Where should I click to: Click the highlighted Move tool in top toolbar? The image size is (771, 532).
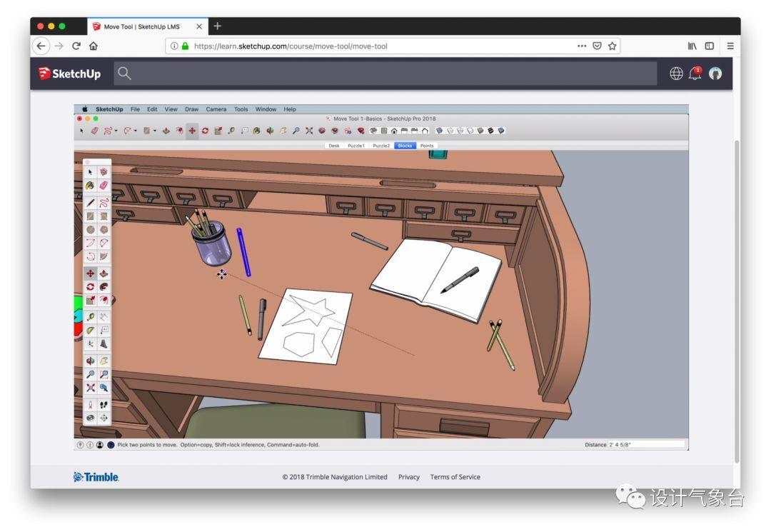click(x=192, y=131)
